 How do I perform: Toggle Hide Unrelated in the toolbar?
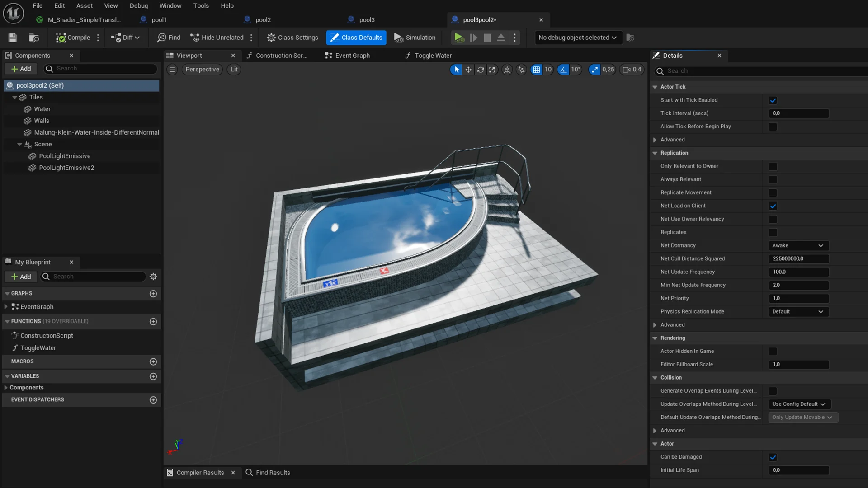(217, 38)
